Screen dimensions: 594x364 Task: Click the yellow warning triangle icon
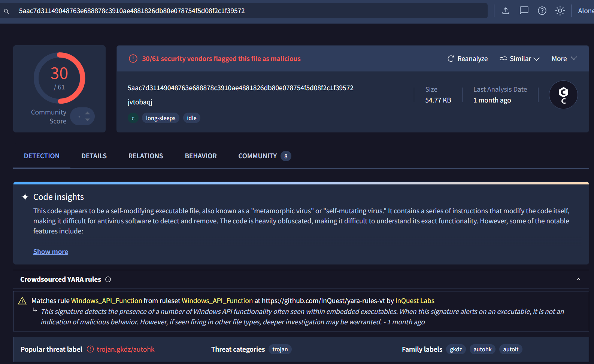pyautogui.click(x=22, y=301)
